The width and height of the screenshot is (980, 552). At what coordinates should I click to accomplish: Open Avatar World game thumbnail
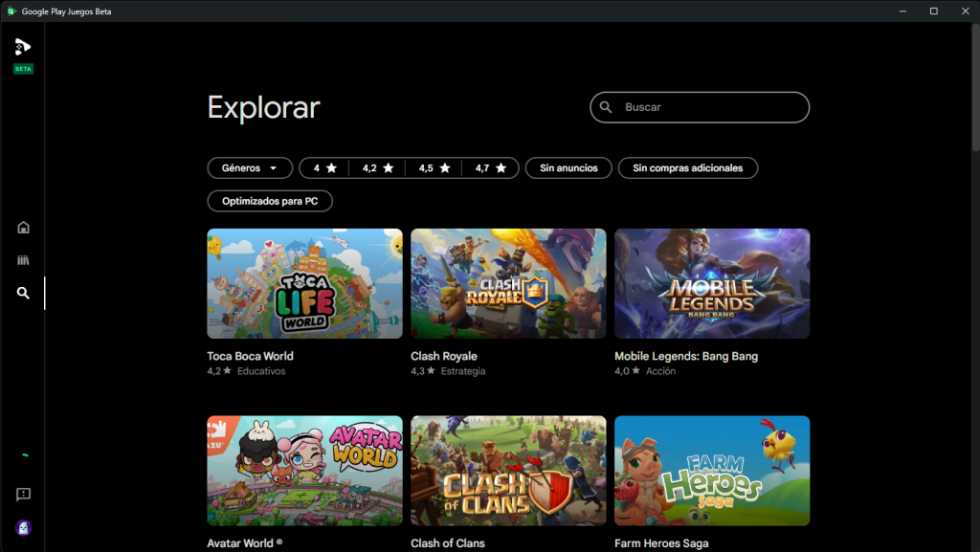click(304, 471)
